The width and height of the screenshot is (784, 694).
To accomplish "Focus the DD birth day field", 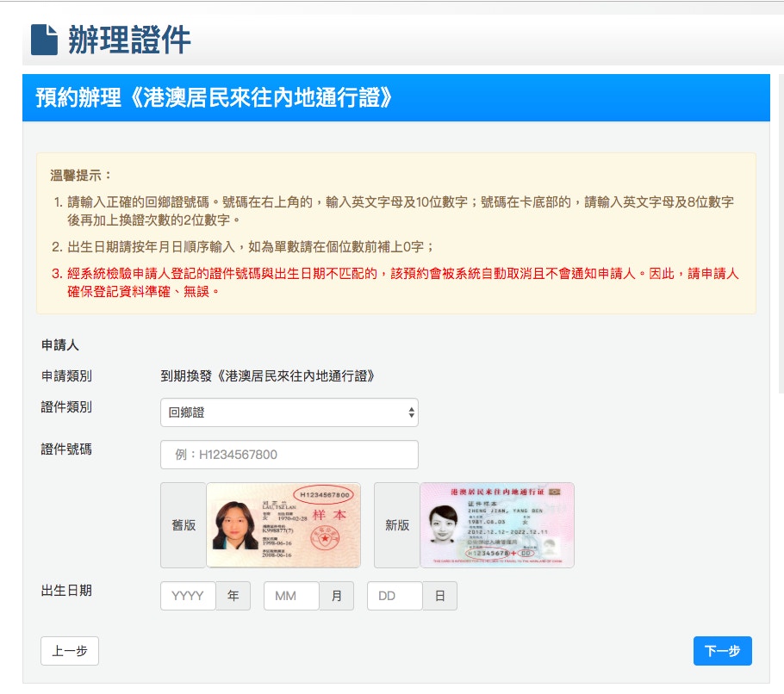I will [x=395, y=596].
